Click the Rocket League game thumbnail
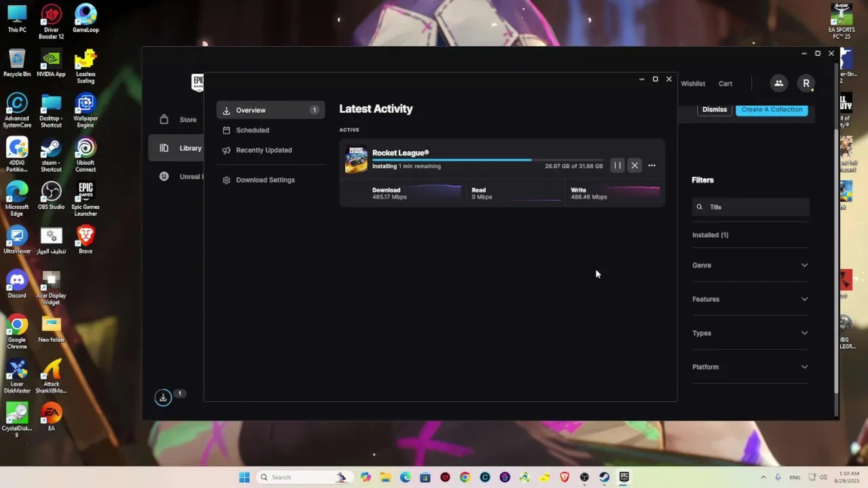The image size is (868, 488). coord(356,160)
